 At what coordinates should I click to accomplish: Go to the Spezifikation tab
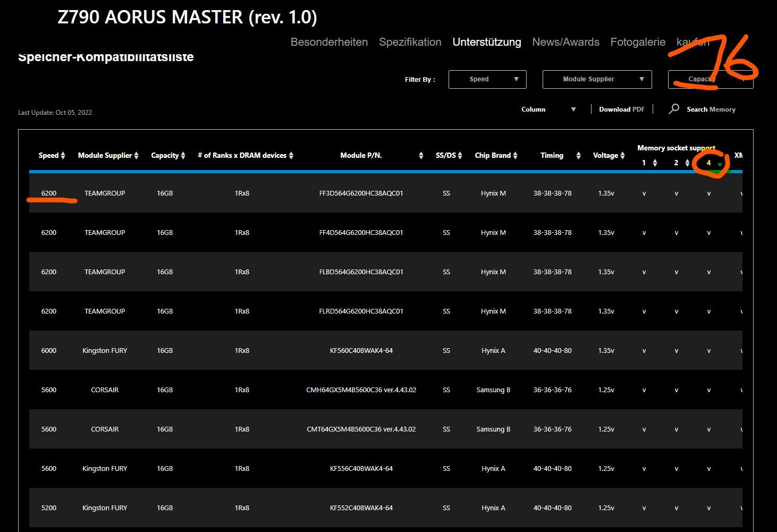pyautogui.click(x=410, y=42)
